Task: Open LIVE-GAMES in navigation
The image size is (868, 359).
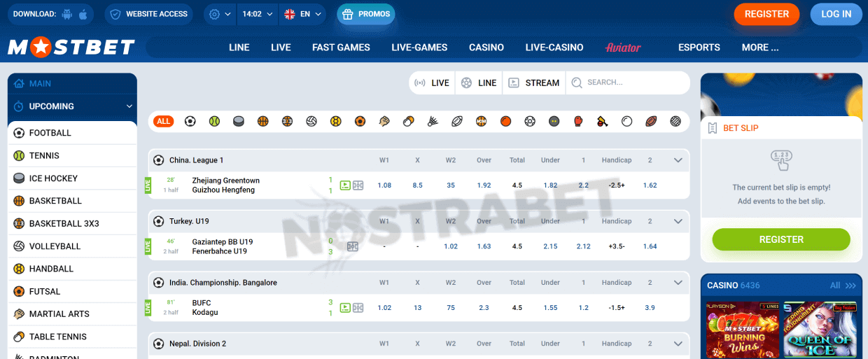Action: click(x=419, y=48)
